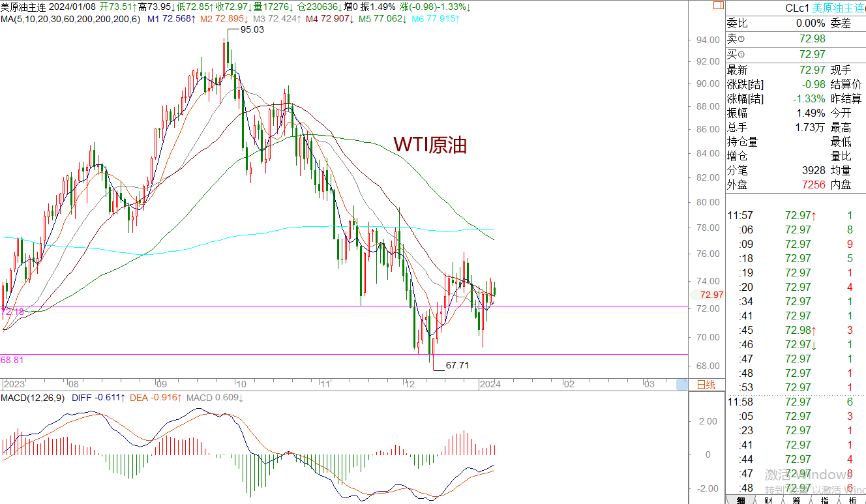Click the 委比 0.00% value
Image resolution: width=866 pixels, height=504 pixels.
(x=810, y=23)
